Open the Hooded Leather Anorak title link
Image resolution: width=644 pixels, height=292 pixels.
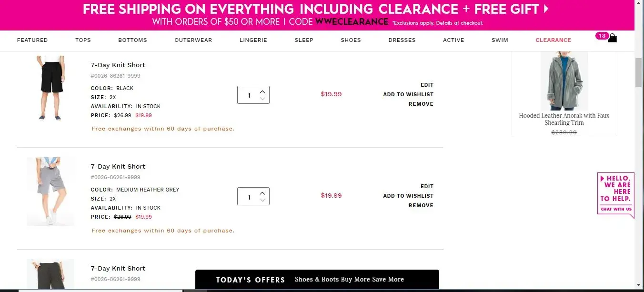pyautogui.click(x=564, y=119)
